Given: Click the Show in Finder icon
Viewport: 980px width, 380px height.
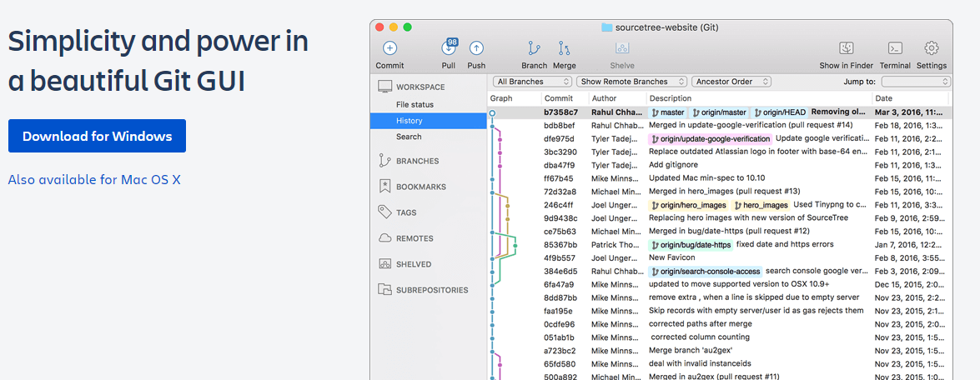Looking at the screenshot, I should pyautogui.click(x=846, y=48).
